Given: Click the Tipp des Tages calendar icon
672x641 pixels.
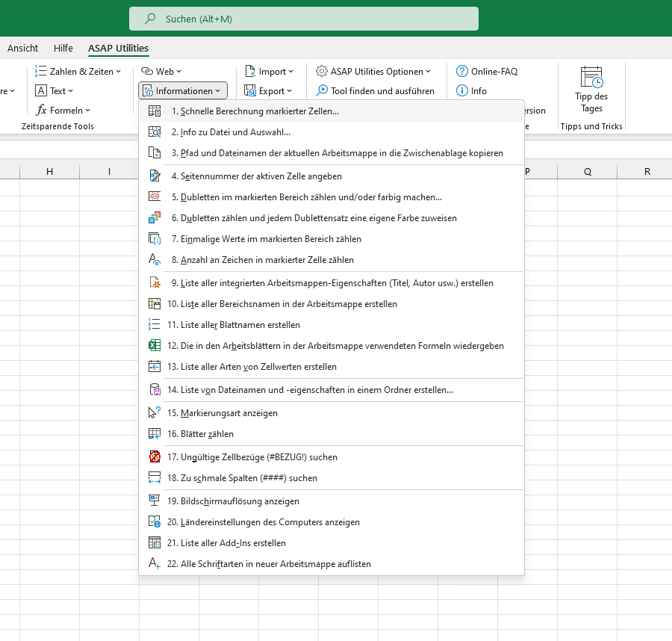Looking at the screenshot, I should pos(591,77).
